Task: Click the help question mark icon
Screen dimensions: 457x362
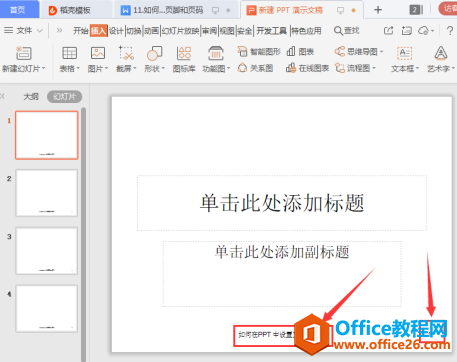Action: [450, 31]
